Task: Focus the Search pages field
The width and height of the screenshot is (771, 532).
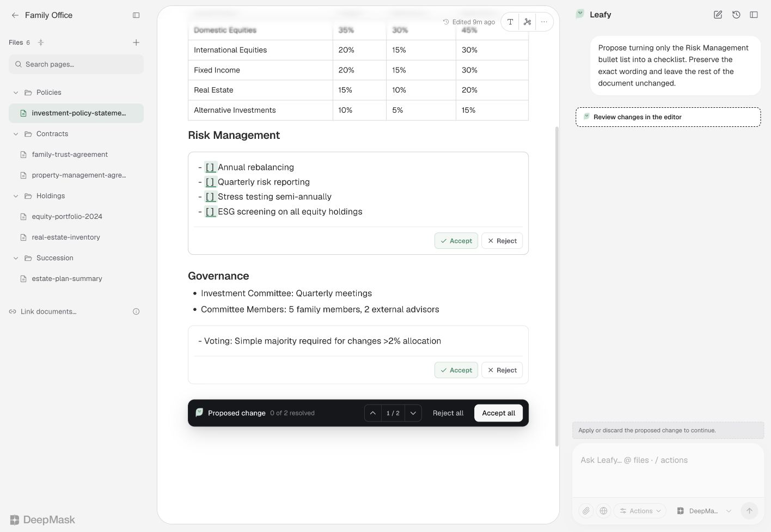Action: click(x=76, y=64)
